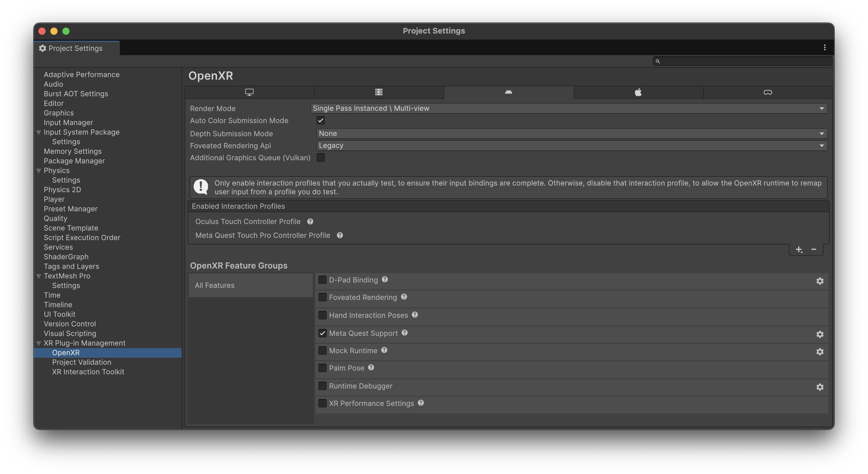Enable the Foveated Rendering feature checkbox
The width and height of the screenshot is (868, 474).
coord(322,297)
